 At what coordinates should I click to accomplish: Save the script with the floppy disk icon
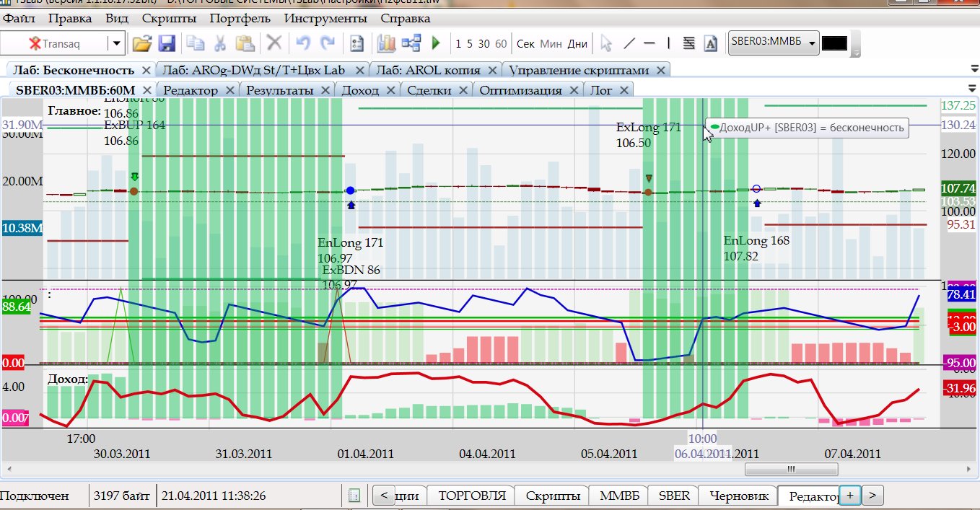167,43
